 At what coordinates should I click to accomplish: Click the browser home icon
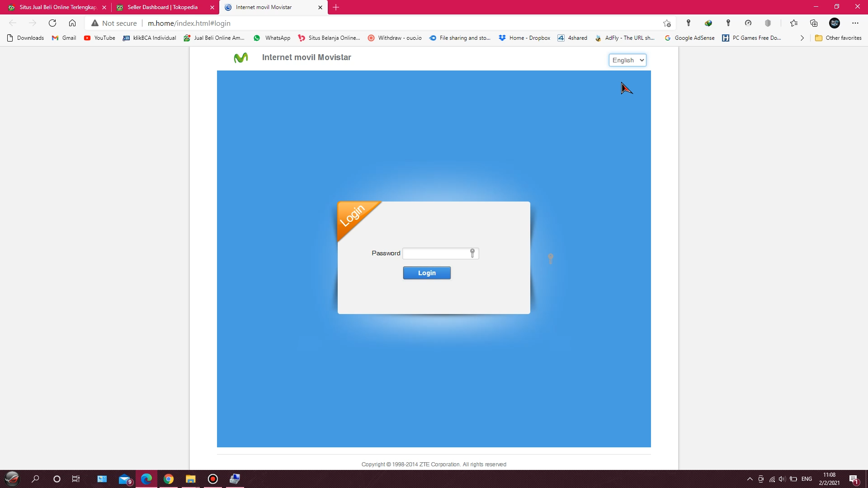(x=72, y=23)
